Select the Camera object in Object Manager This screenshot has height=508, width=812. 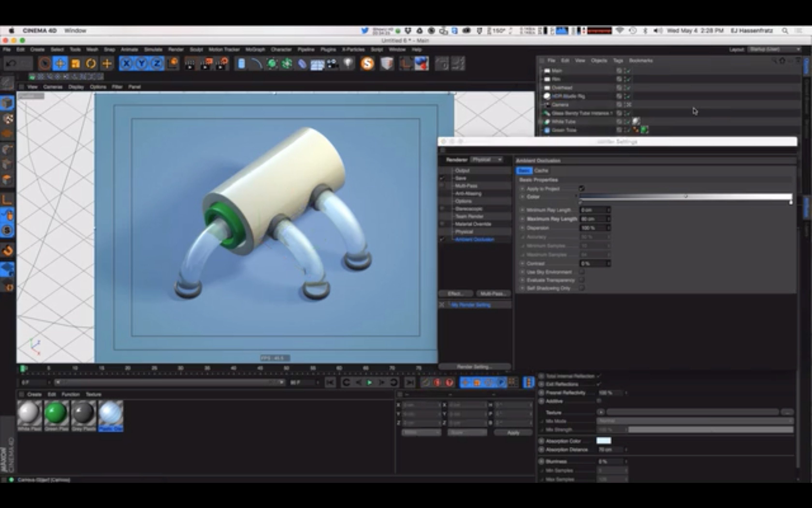click(x=560, y=105)
